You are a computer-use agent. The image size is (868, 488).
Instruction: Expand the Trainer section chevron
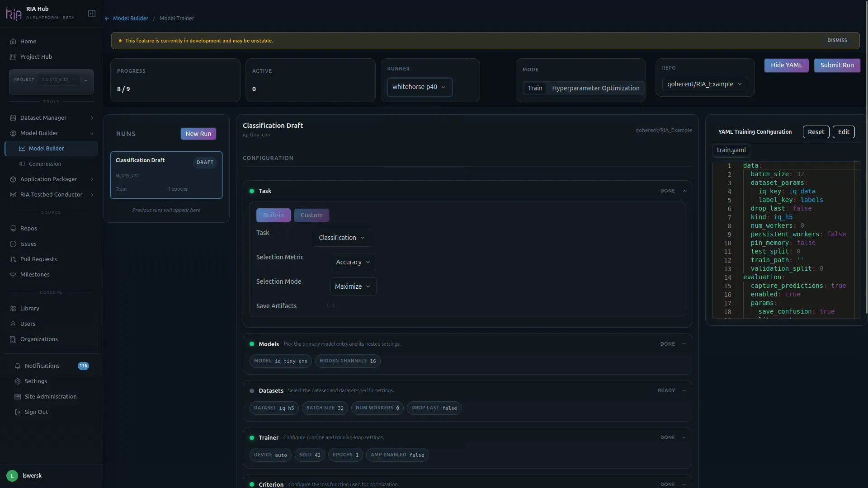684,438
